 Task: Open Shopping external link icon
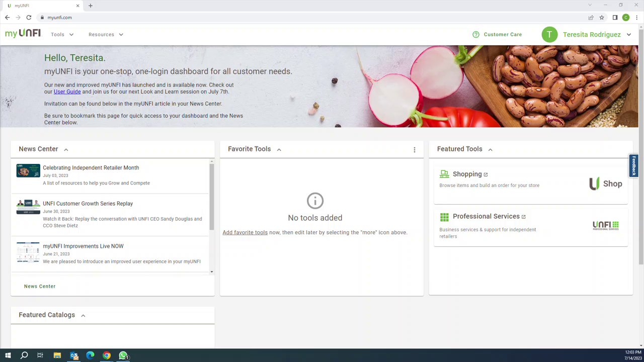point(486,174)
